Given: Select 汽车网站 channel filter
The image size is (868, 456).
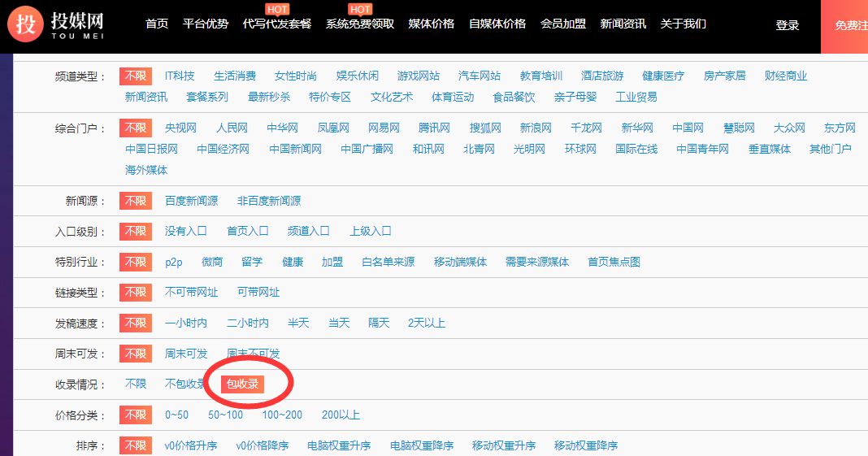Looking at the screenshot, I should click(x=480, y=76).
